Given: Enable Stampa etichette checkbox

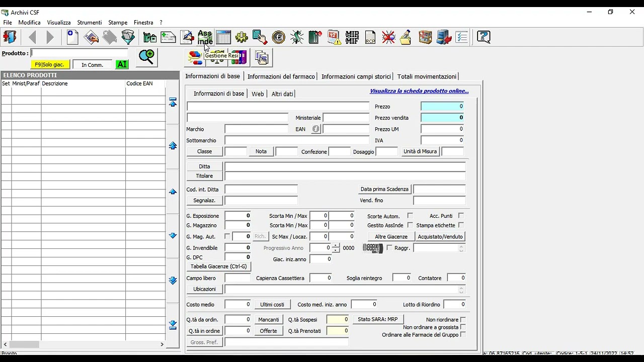Looking at the screenshot, I should [x=461, y=225].
